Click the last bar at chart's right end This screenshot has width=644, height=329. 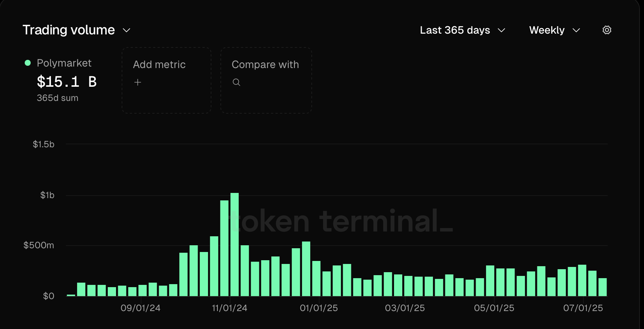[602, 287]
